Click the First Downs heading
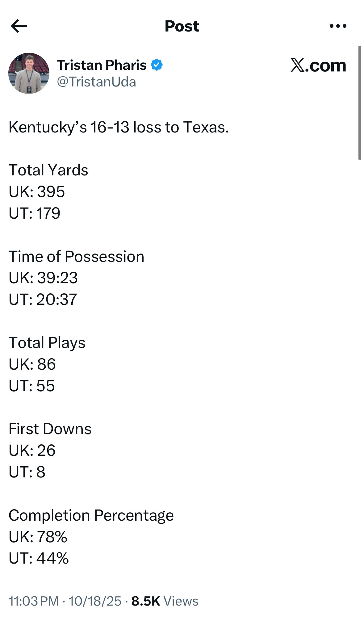 (x=50, y=429)
